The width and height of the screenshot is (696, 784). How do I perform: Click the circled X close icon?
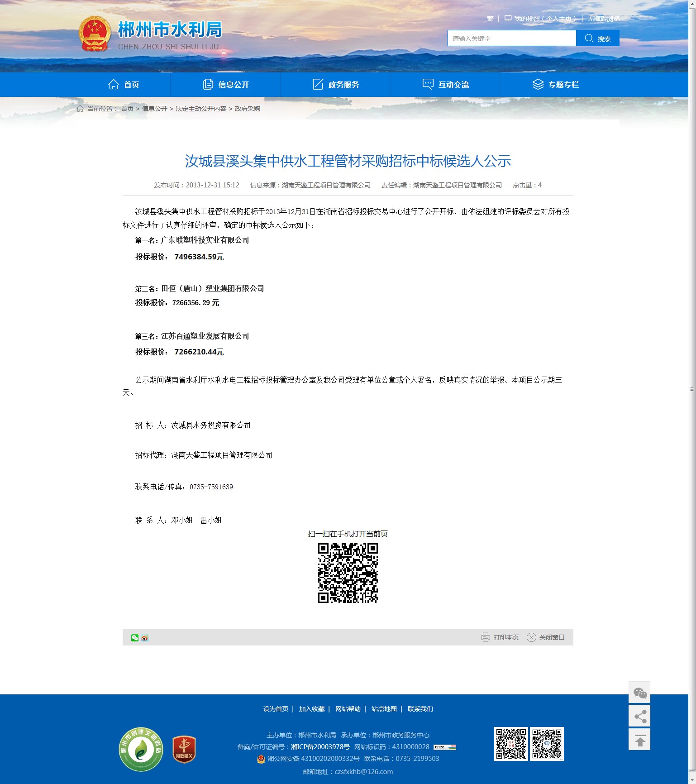coord(531,637)
